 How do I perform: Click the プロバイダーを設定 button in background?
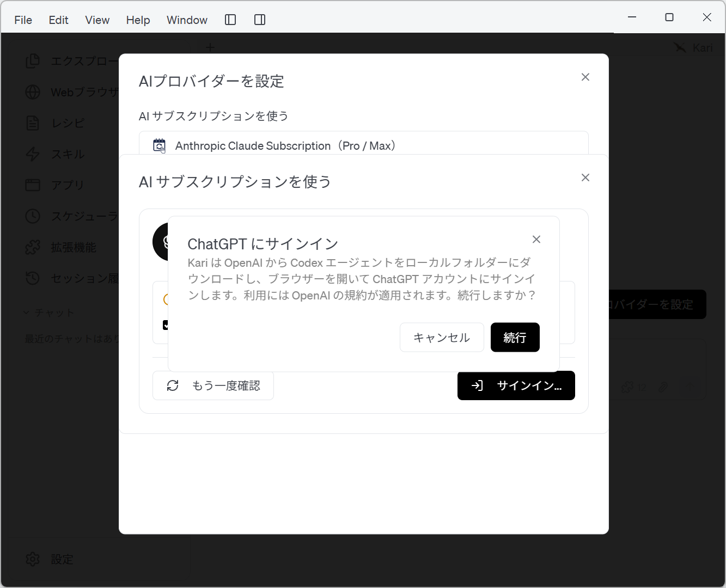pyautogui.click(x=657, y=304)
